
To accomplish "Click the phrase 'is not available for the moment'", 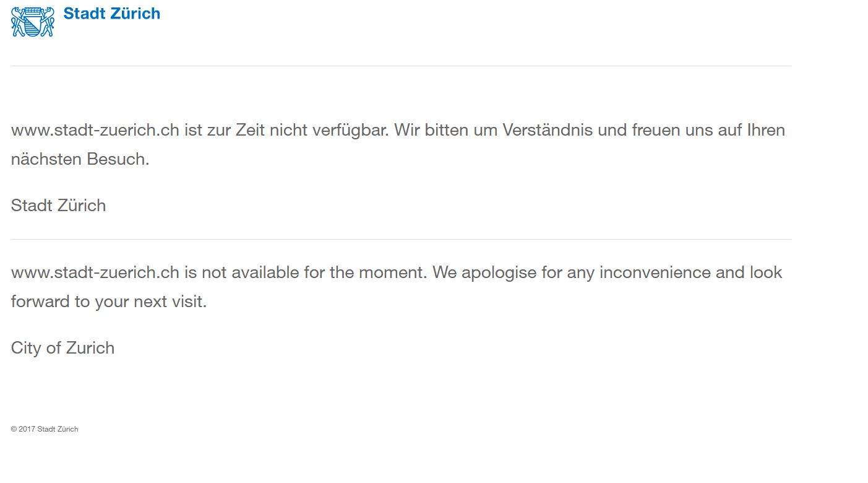I will click(306, 272).
